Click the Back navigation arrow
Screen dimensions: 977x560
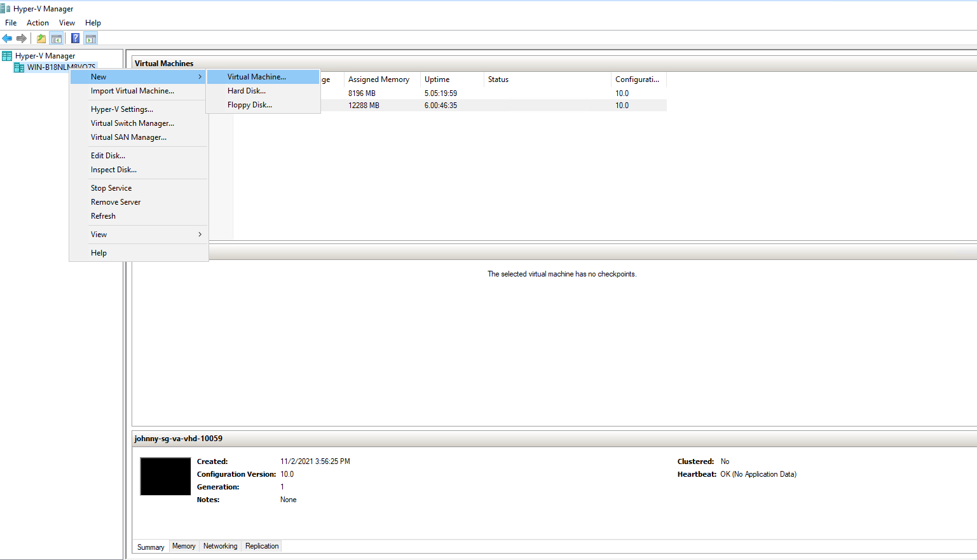click(x=7, y=38)
